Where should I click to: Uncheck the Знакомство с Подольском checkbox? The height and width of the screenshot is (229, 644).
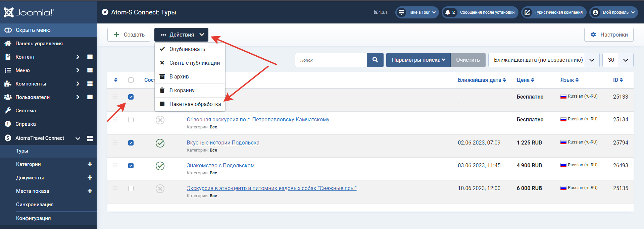coord(131,166)
